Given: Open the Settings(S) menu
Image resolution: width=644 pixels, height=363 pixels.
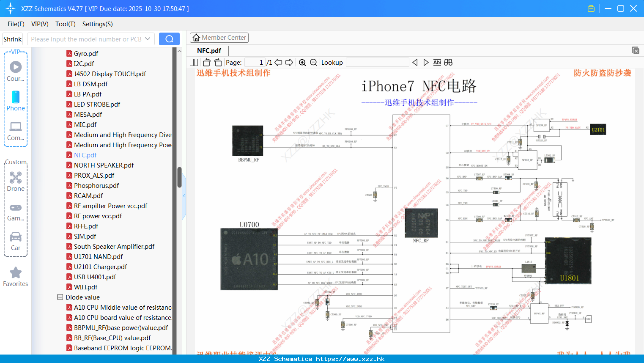Looking at the screenshot, I should [x=98, y=24].
